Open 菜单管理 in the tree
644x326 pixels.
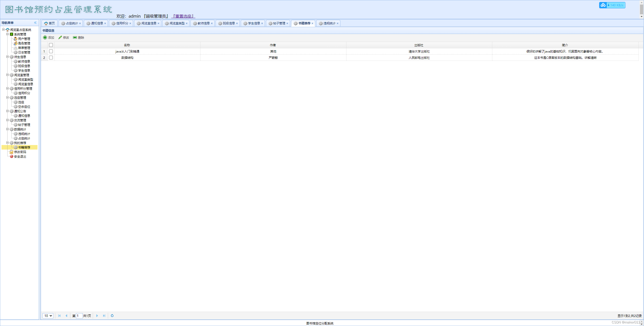point(24,48)
